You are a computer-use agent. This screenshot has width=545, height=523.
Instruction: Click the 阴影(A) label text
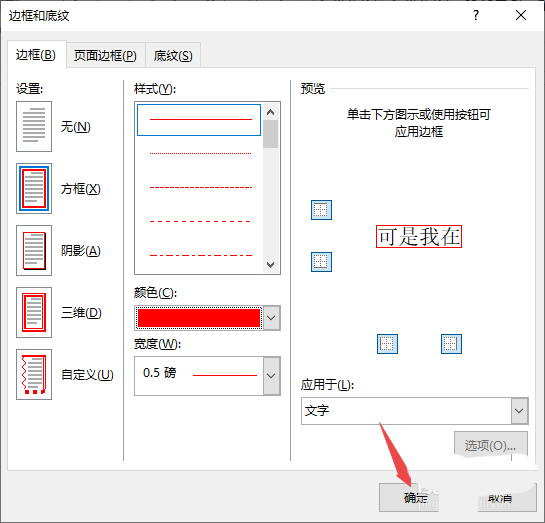(81, 251)
